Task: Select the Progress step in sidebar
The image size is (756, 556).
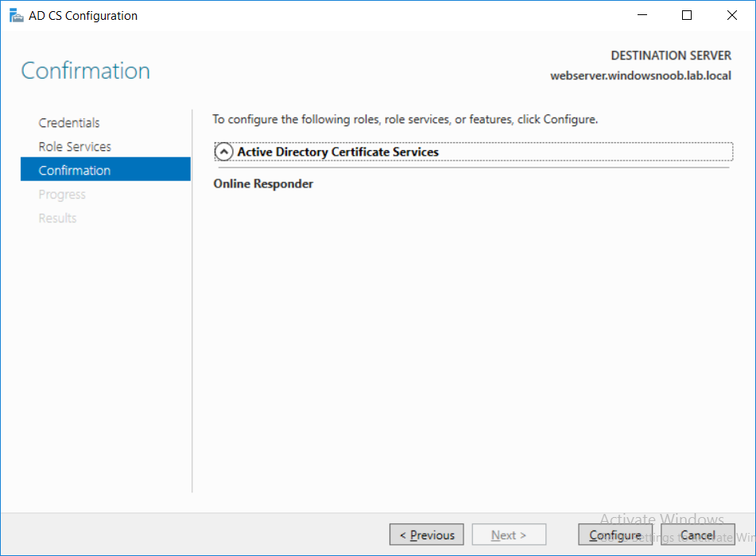Action: [62, 194]
